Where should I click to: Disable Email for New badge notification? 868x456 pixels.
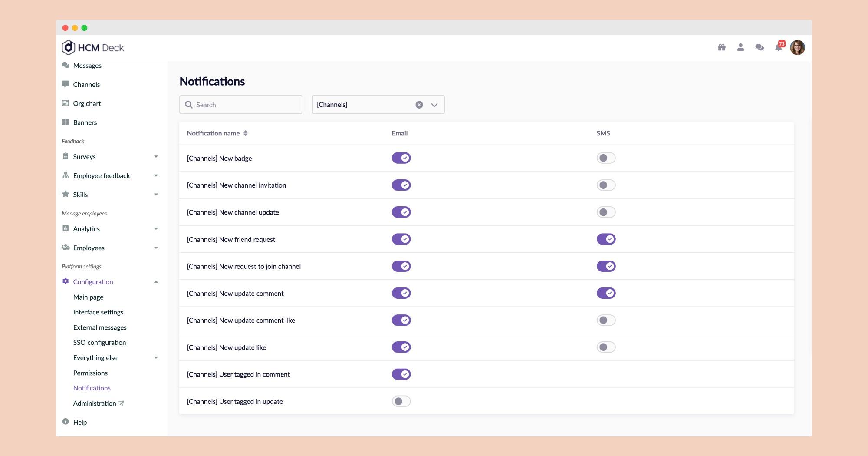tap(401, 158)
